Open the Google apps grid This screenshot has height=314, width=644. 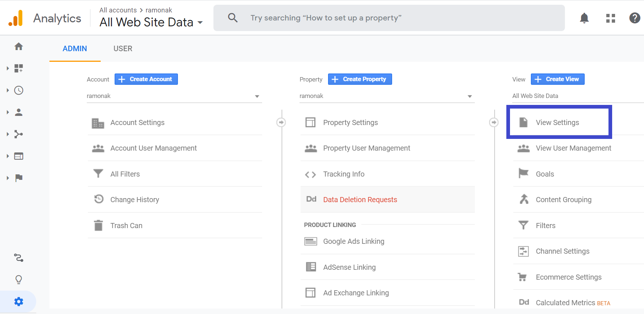pos(611,18)
